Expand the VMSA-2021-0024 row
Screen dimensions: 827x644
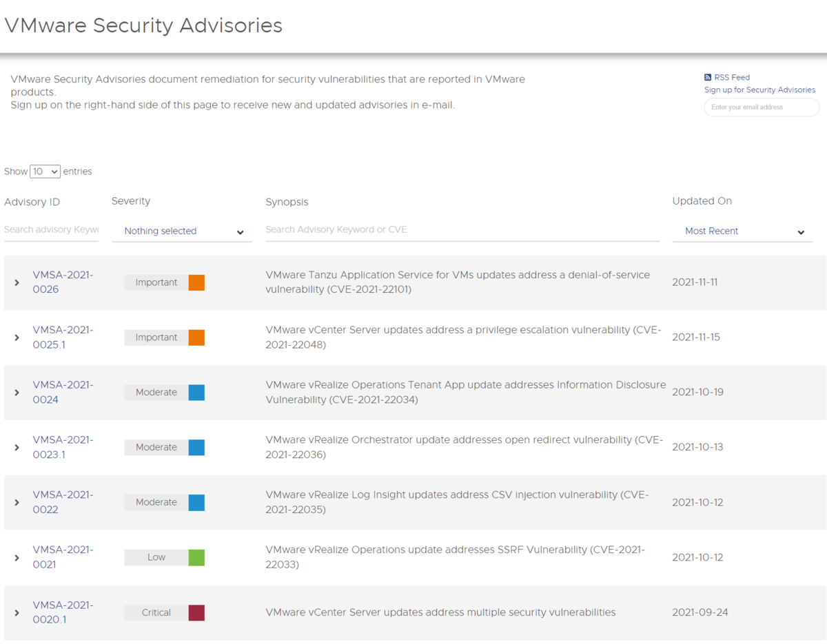pos(17,393)
